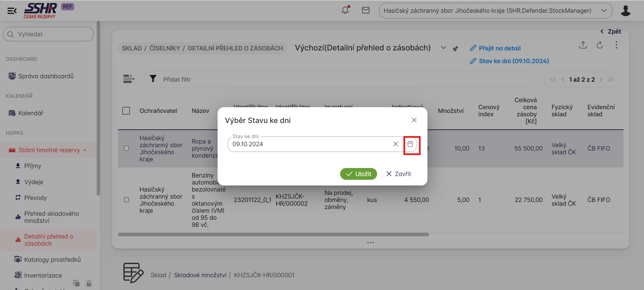644x290 pixels.
Task: Open the notifications bell
Action: [345, 10]
